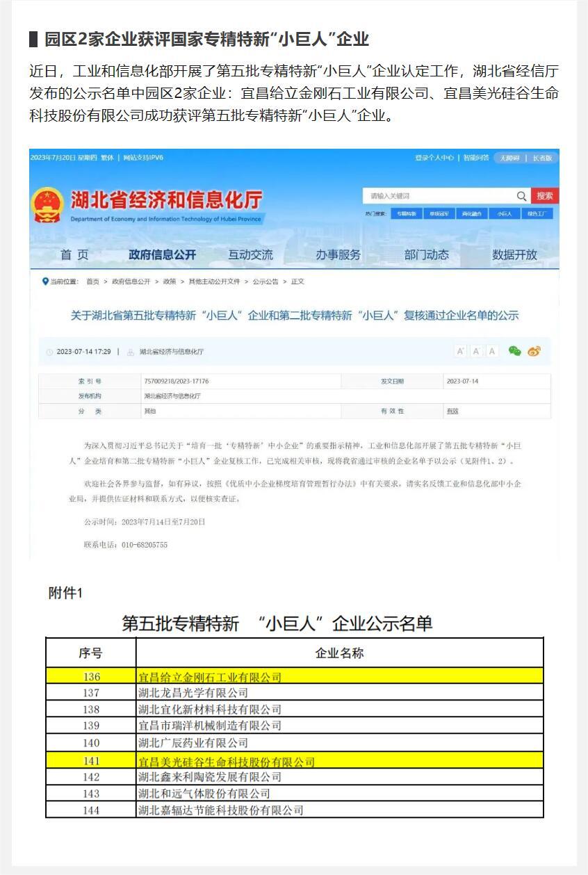Click the 序号 column header
This screenshot has height=875, width=588.
[90, 653]
